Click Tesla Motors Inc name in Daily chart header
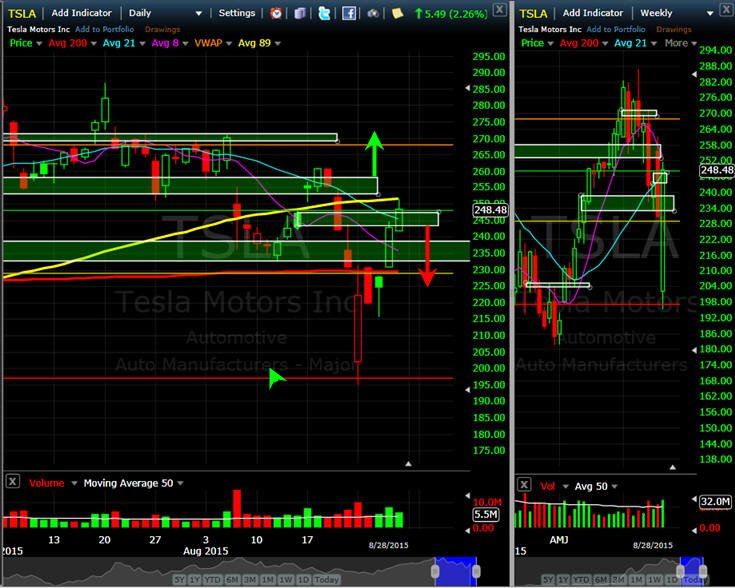The width and height of the screenshot is (735, 588). click(38, 29)
